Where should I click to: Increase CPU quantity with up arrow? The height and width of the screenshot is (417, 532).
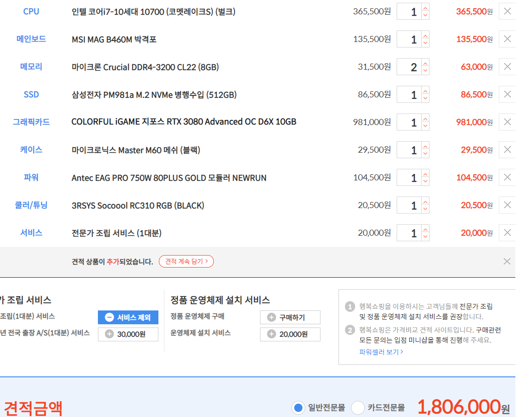pyautogui.click(x=425, y=7)
